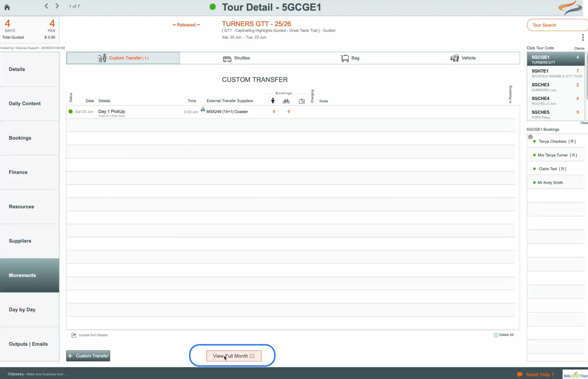
Task: Go to the next tour record arrow
Action: [x=57, y=6]
